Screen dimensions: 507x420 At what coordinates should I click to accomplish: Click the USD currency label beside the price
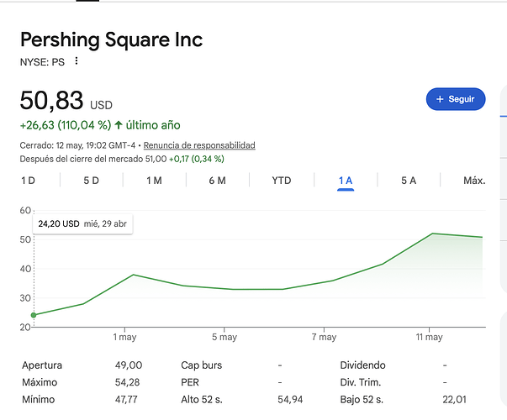pos(101,105)
